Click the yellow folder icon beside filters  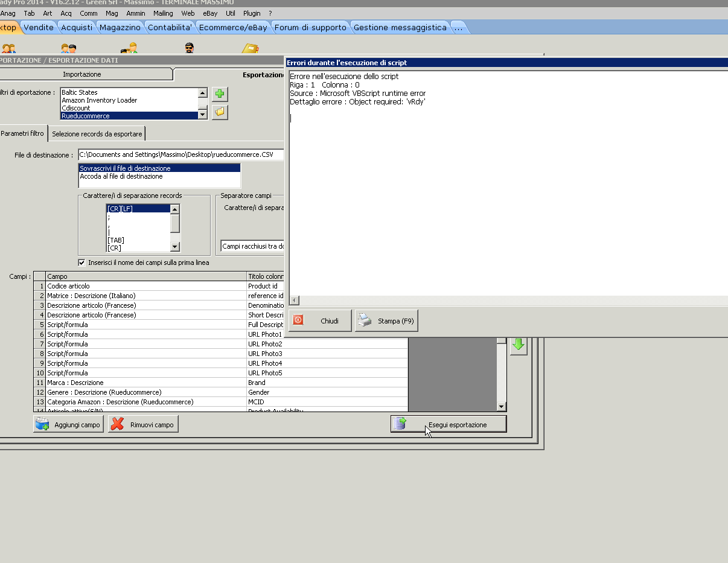pos(220,112)
